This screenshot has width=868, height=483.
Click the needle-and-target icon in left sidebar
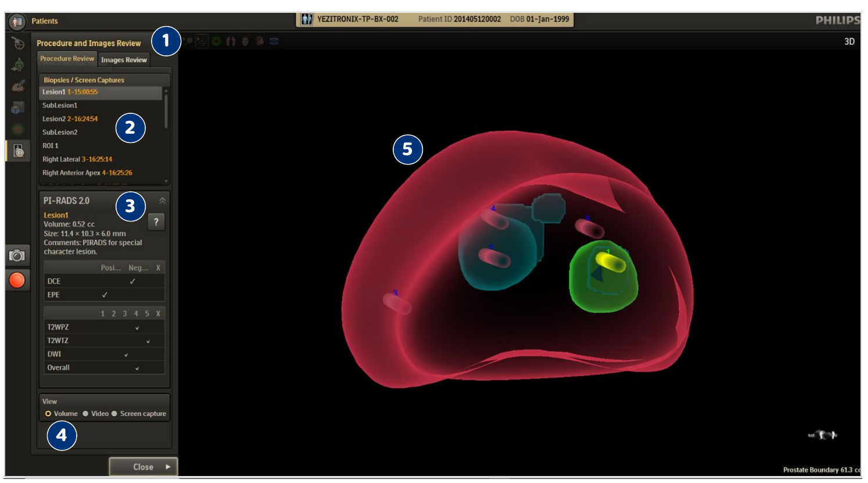pos(18,44)
